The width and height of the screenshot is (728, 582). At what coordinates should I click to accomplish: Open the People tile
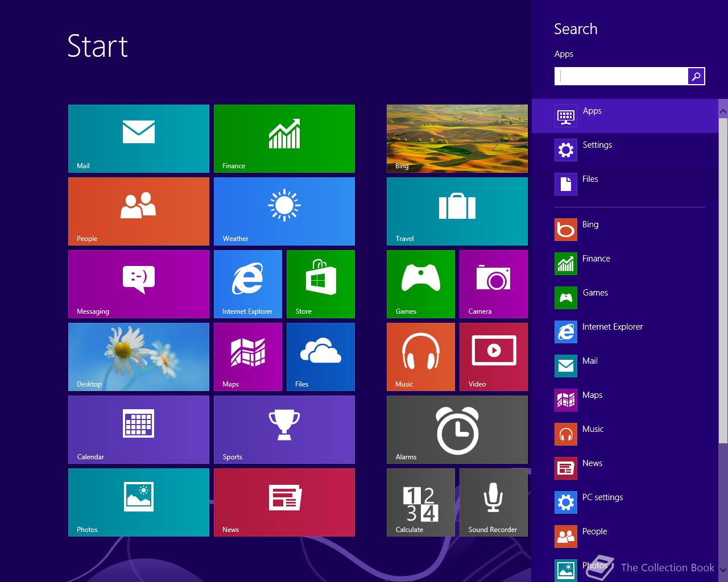coord(139,211)
